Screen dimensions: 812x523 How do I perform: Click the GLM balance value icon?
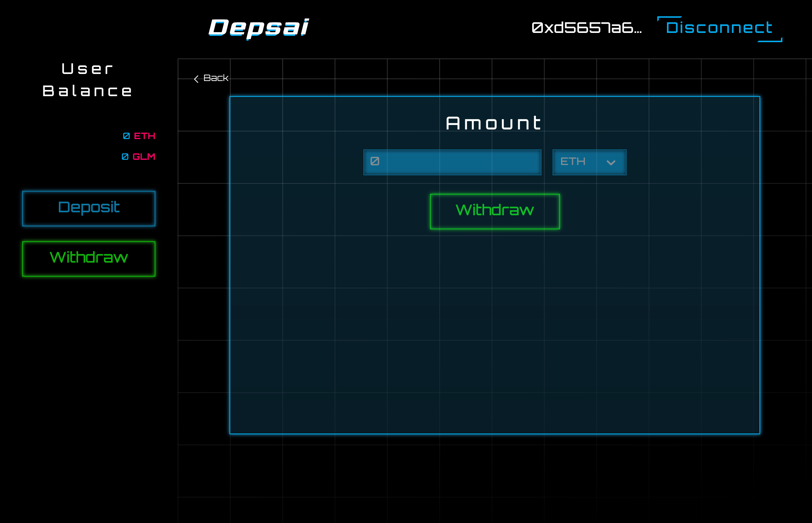(125, 156)
